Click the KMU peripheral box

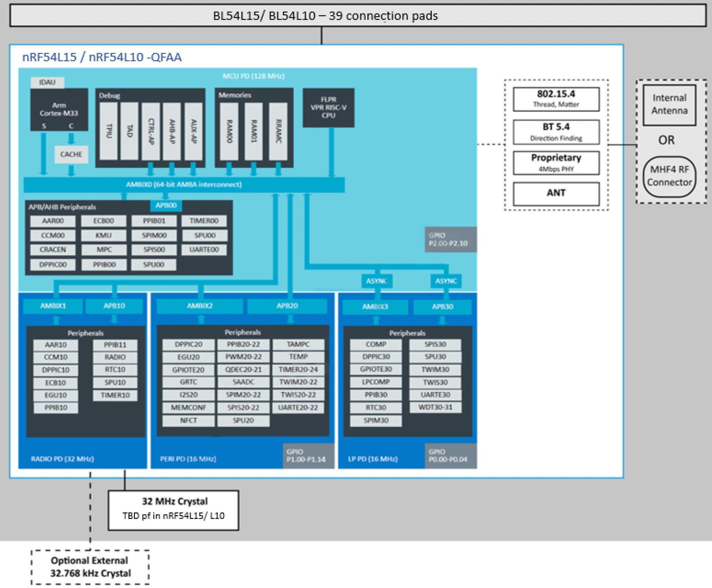pyautogui.click(x=104, y=235)
